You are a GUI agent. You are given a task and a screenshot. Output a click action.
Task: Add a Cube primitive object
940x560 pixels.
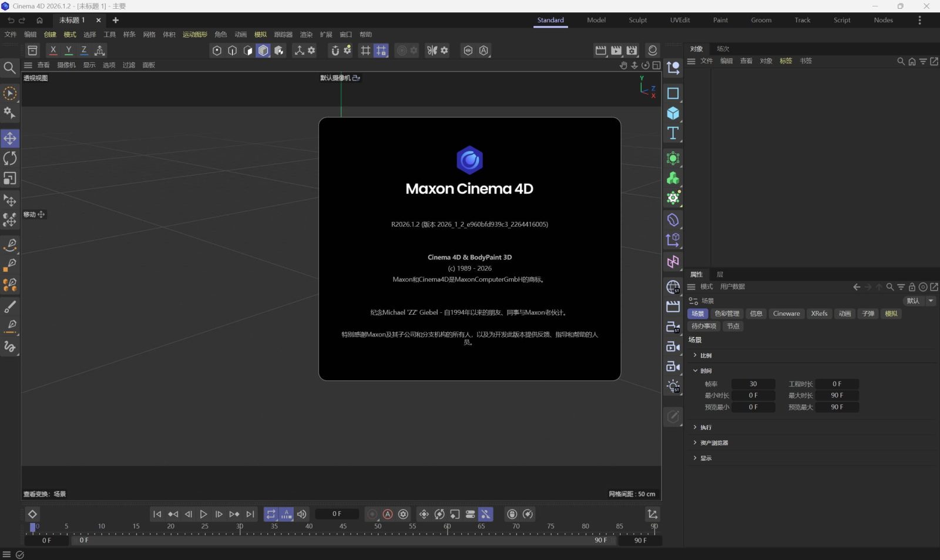[673, 113]
